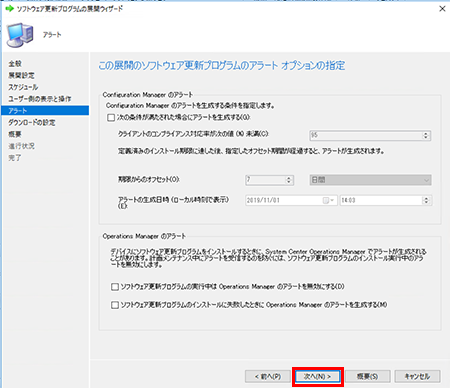Click the クライアントのコンプライアンス label text

point(193,134)
